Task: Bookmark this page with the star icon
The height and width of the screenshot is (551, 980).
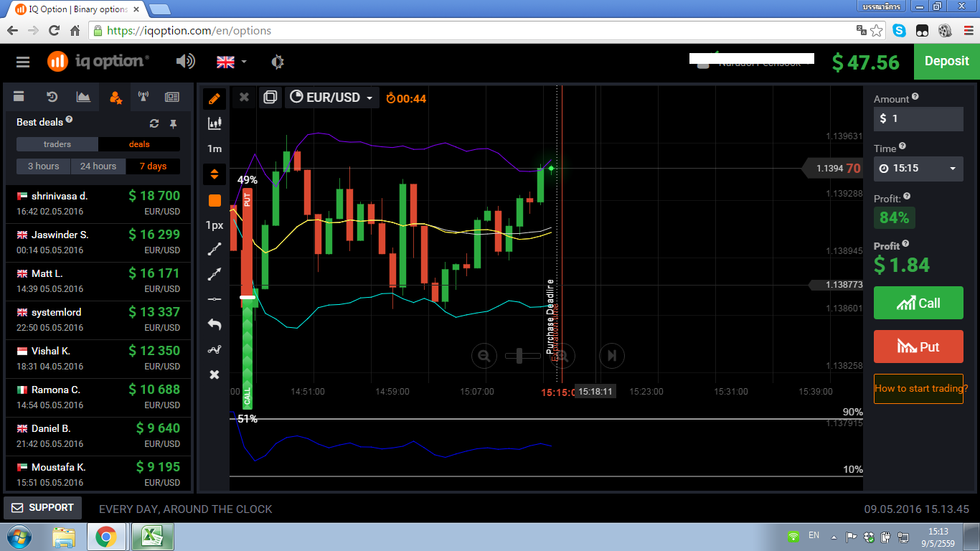Action: (x=876, y=31)
